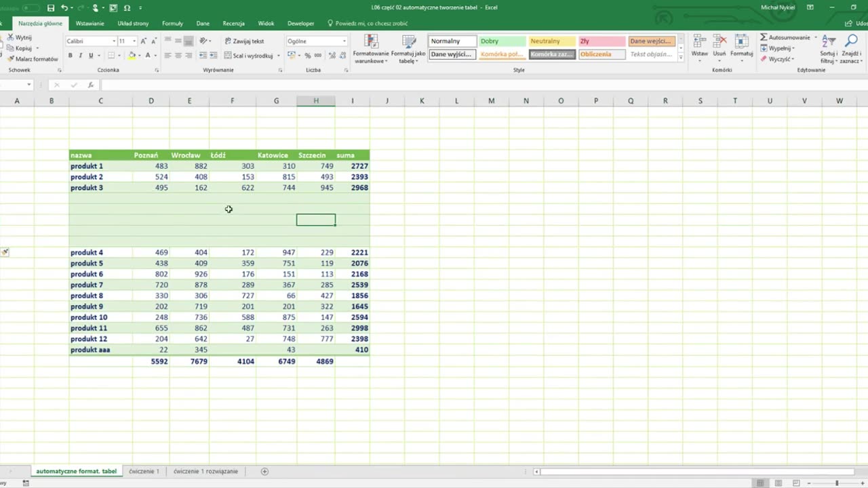868x488 pixels.
Task: Decrease font size with the smaller A icon
Action: tap(153, 41)
